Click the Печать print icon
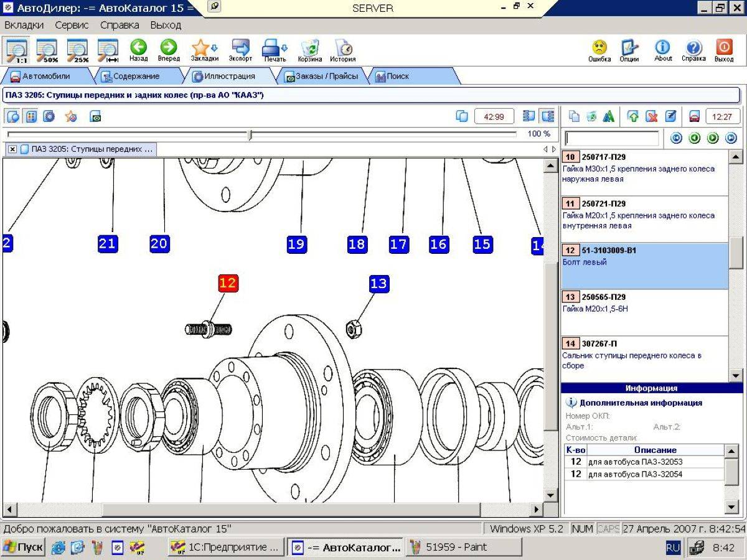Screen dimensions: 747x560 (275, 50)
